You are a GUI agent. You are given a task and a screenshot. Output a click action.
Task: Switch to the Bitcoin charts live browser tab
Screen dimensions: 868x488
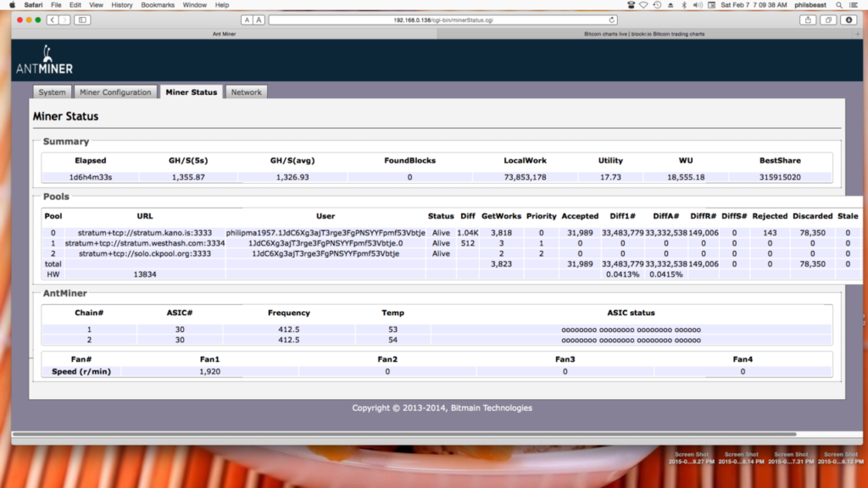click(644, 34)
